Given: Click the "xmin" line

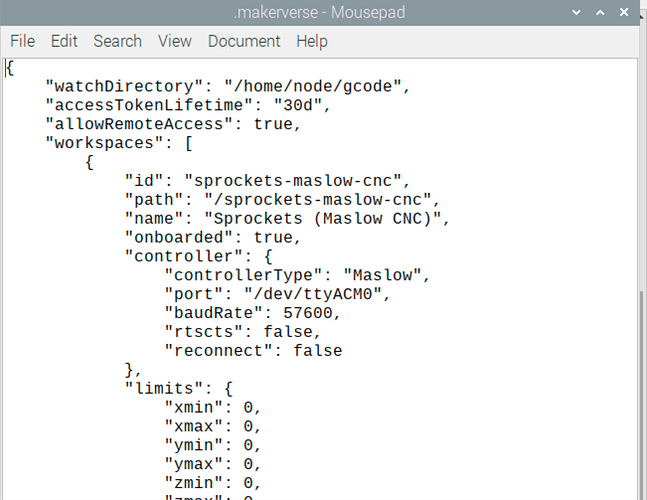Looking at the screenshot, I should pos(213,408).
